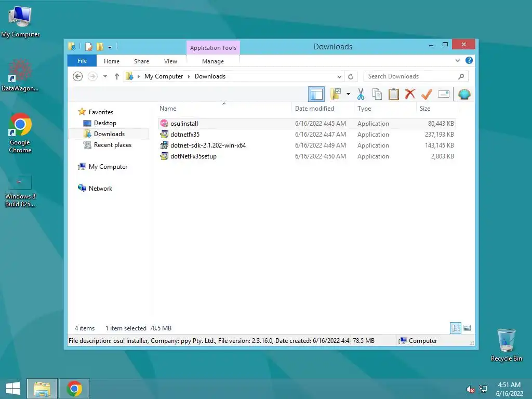Select the Recycle Bin desktop icon
Viewport: 532px width, 399px height.
[506, 345]
